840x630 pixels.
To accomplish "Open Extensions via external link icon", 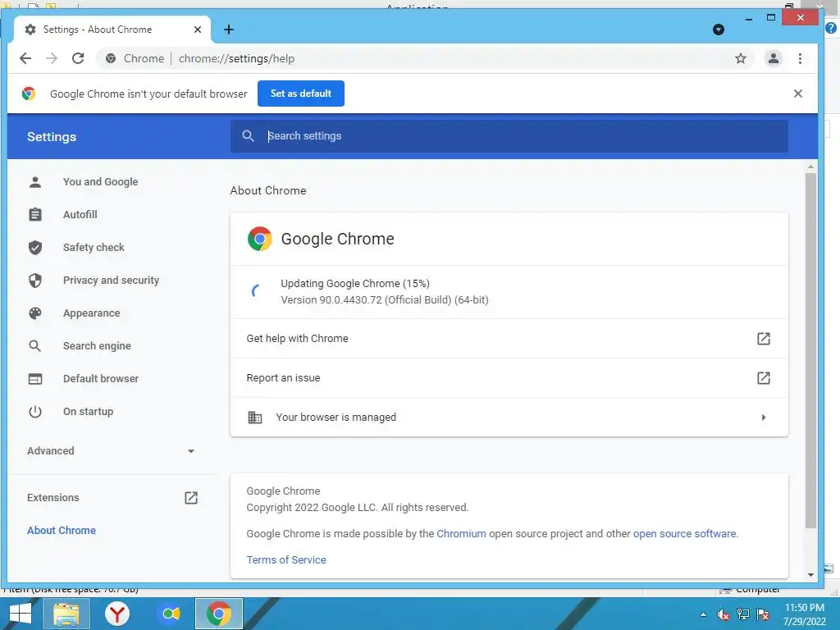I will (x=191, y=498).
